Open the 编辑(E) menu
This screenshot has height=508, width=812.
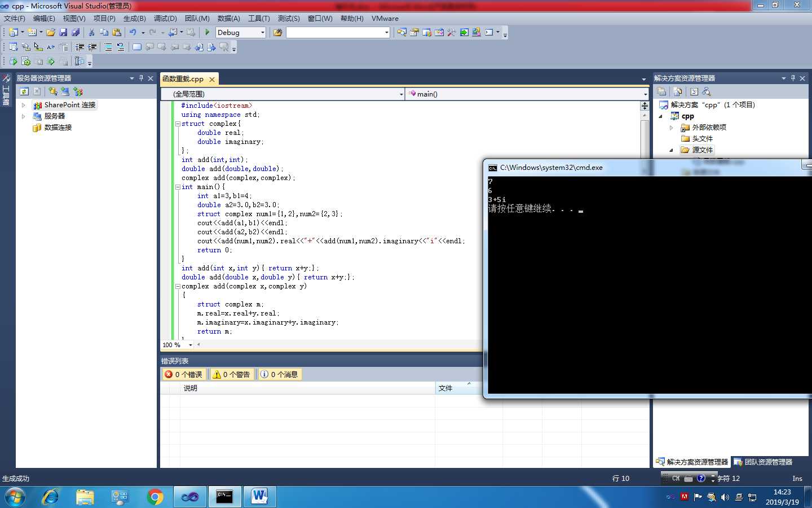coord(44,18)
